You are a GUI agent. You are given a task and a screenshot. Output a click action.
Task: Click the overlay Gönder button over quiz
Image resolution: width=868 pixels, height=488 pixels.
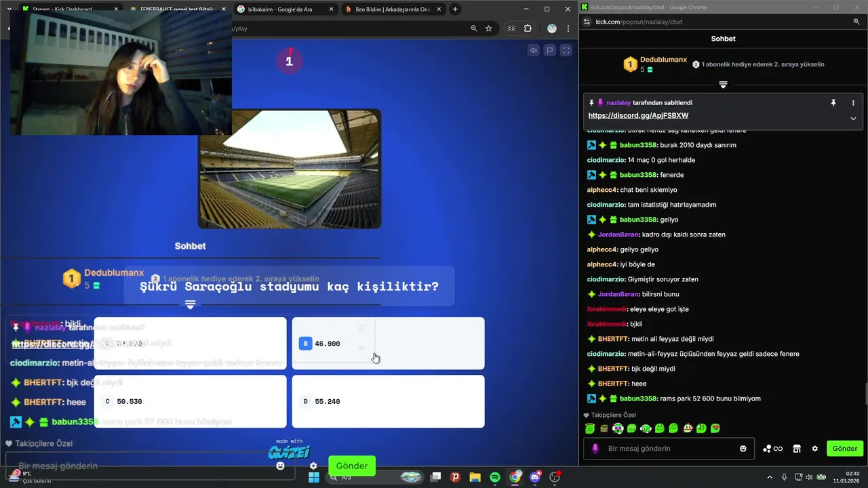[x=352, y=466]
